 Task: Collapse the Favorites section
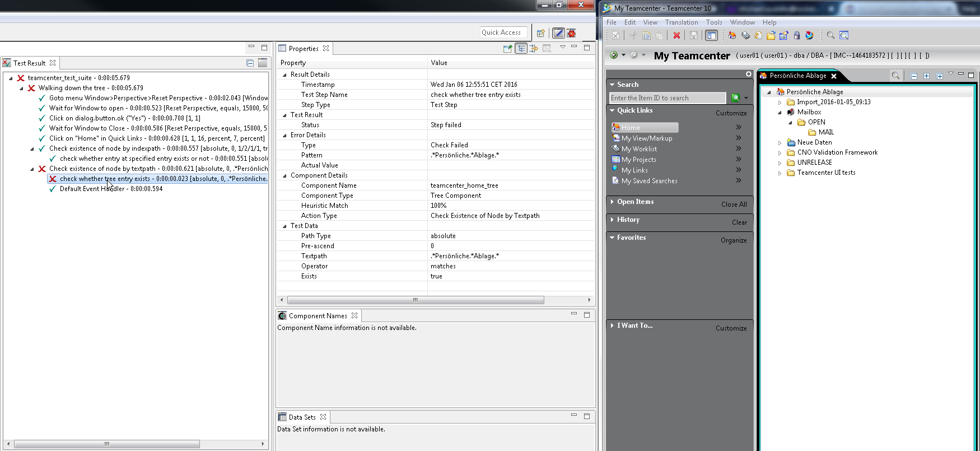tap(612, 238)
